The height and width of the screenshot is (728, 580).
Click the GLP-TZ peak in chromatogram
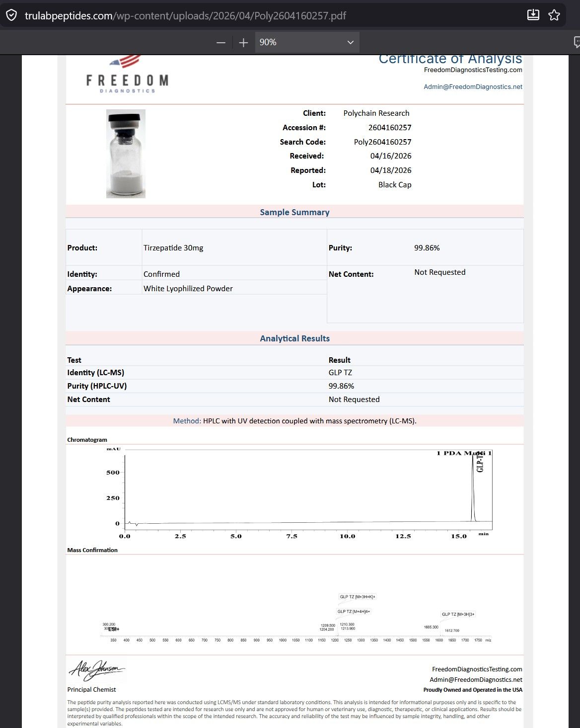pyautogui.click(x=473, y=487)
